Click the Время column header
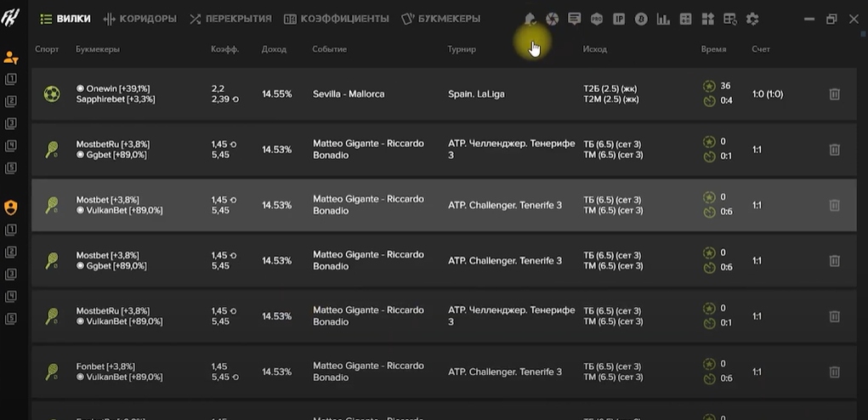This screenshot has width=868, height=420. 714,49
